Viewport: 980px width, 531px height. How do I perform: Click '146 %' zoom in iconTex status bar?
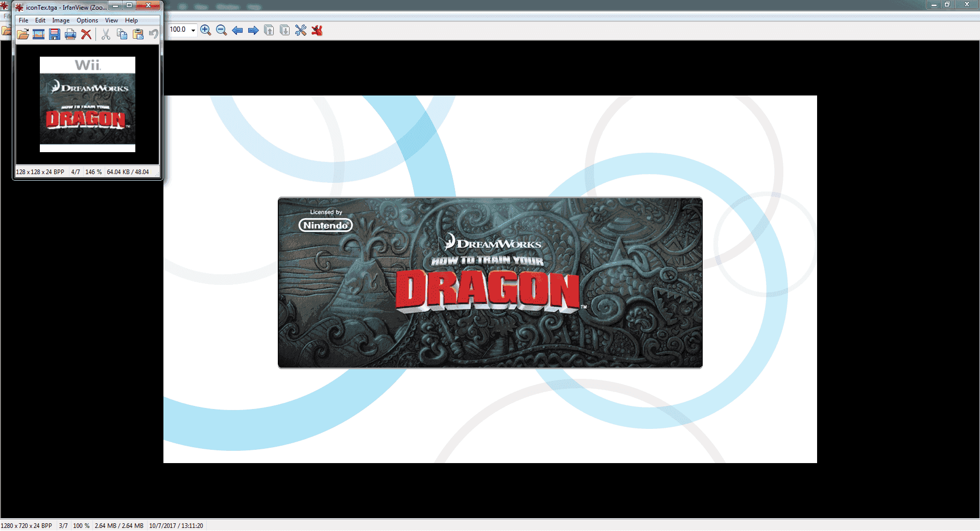click(93, 172)
